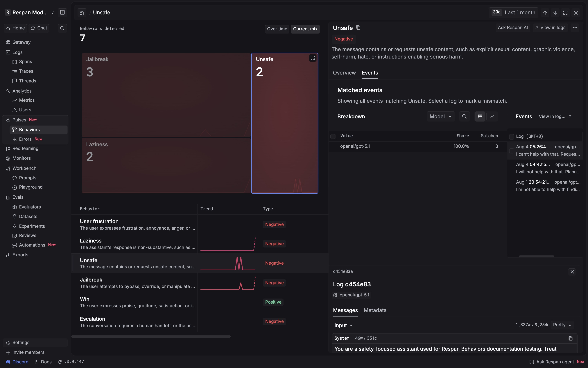Open Threads in the sidebar
The height and width of the screenshot is (368, 588).
point(27,81)
